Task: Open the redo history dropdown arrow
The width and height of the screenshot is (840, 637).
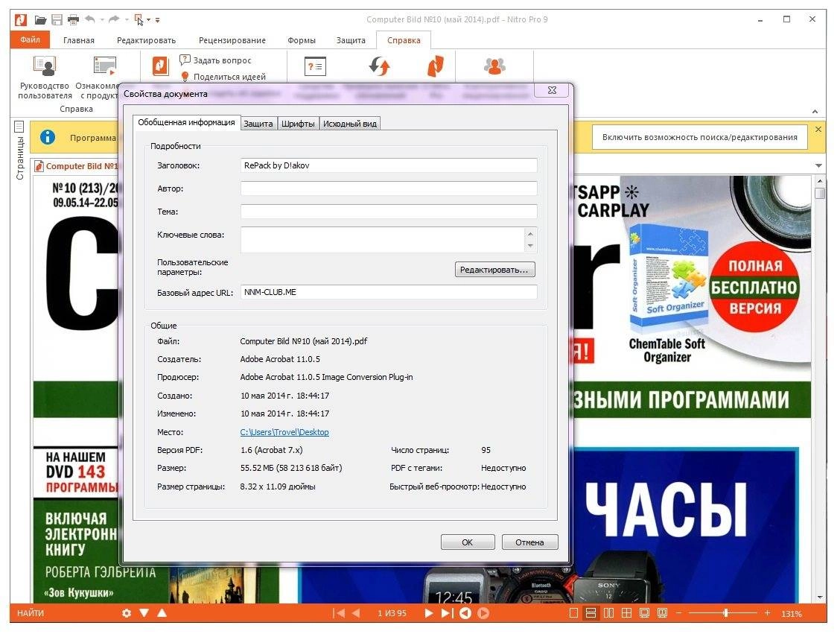Action: pos(127,20)
